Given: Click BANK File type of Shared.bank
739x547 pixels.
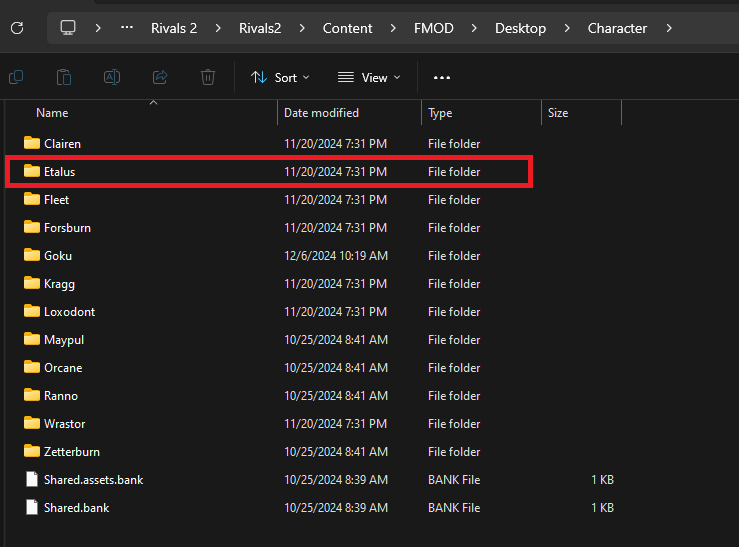Looking at the screenshot, I should (454, 508).
